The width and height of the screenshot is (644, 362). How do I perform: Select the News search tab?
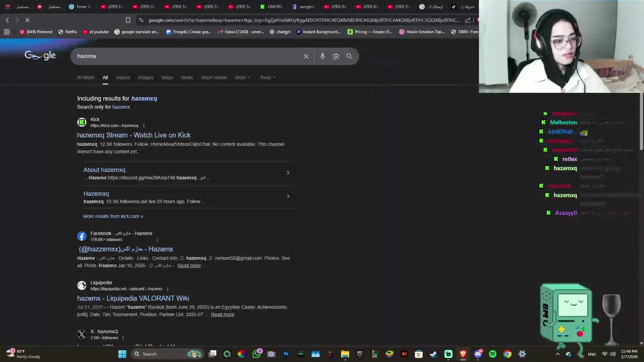pos(187,77)
